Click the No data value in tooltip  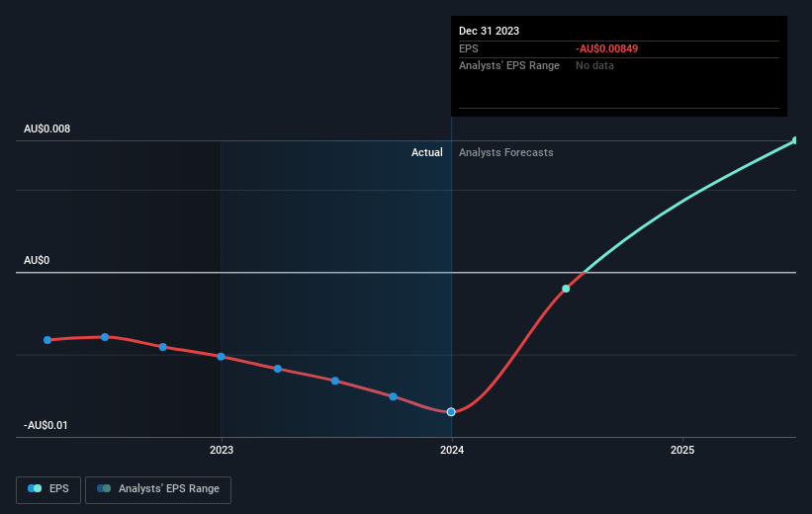(x=594, y=66)
